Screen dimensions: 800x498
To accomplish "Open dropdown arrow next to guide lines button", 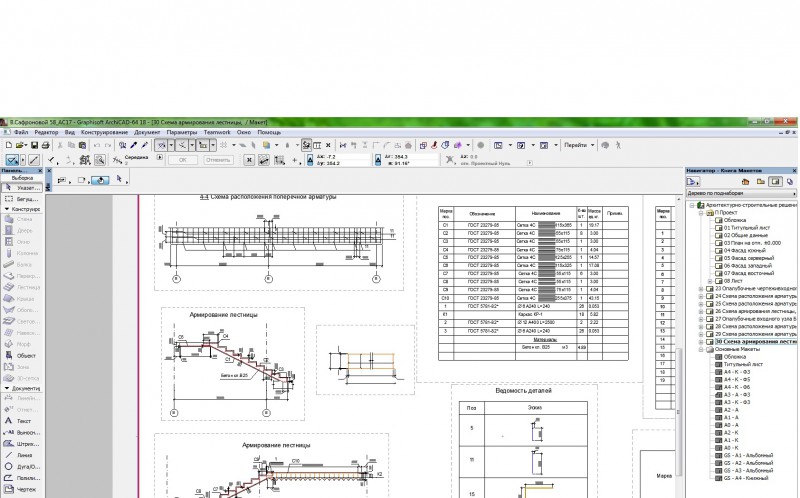I will [x=171, y=145].
